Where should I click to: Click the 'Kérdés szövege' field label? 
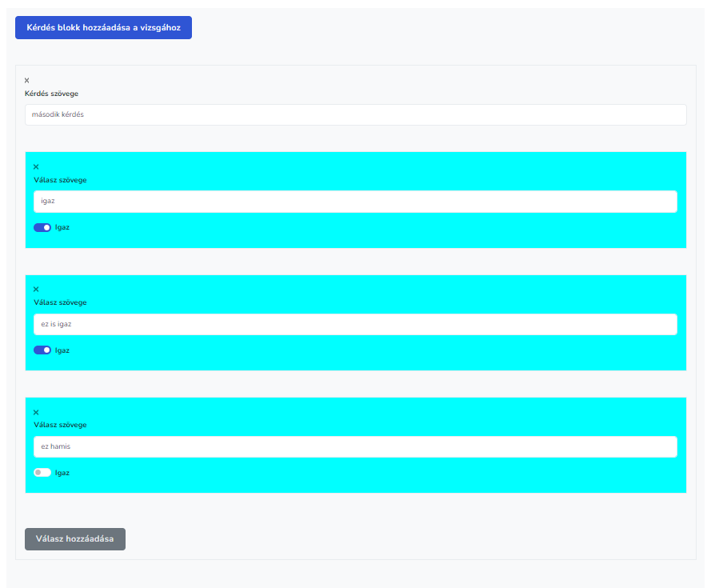(51, 94)
